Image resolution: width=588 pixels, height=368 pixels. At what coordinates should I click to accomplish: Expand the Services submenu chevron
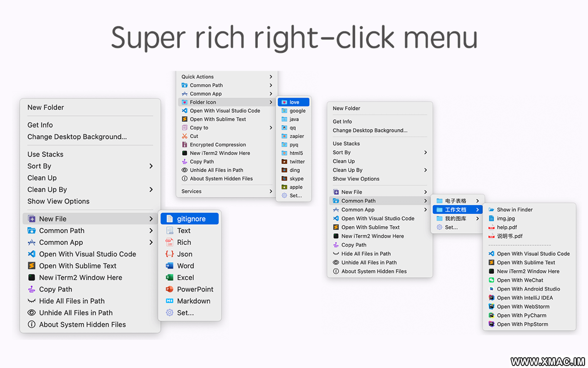pyautogui.click(x=270, y=191)
